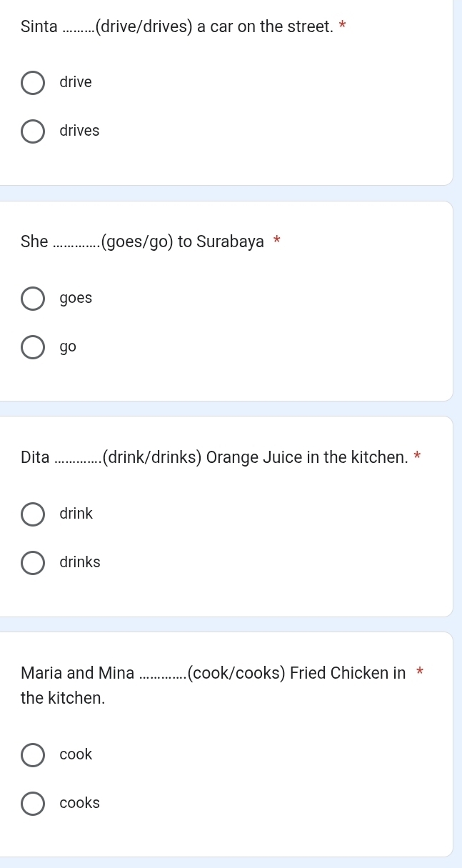Click the 'She ... to Surabaya' question text
Viewport: 462px width, 868px height.
pyautogui.click(x=143, y=241)
